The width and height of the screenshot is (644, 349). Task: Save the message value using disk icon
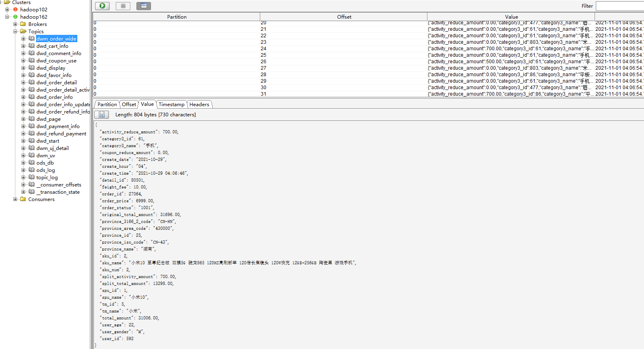click(x=102, y=115)
